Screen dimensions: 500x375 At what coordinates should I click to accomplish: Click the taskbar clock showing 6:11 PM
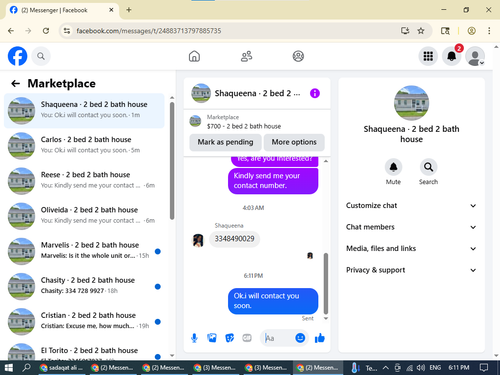459,368
